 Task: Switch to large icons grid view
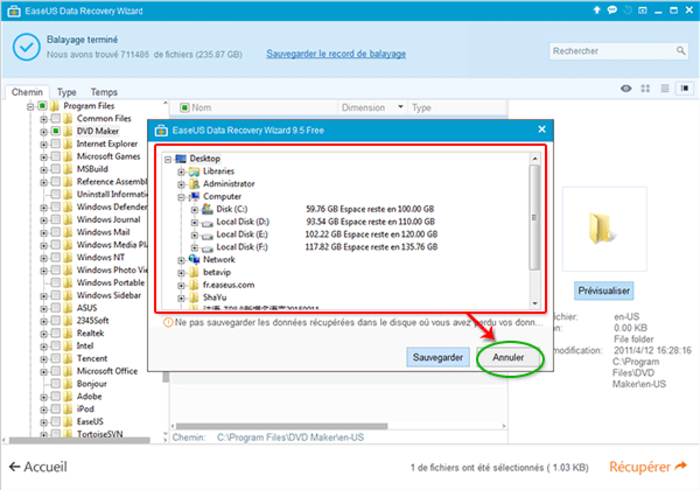(x=646, y=88)
